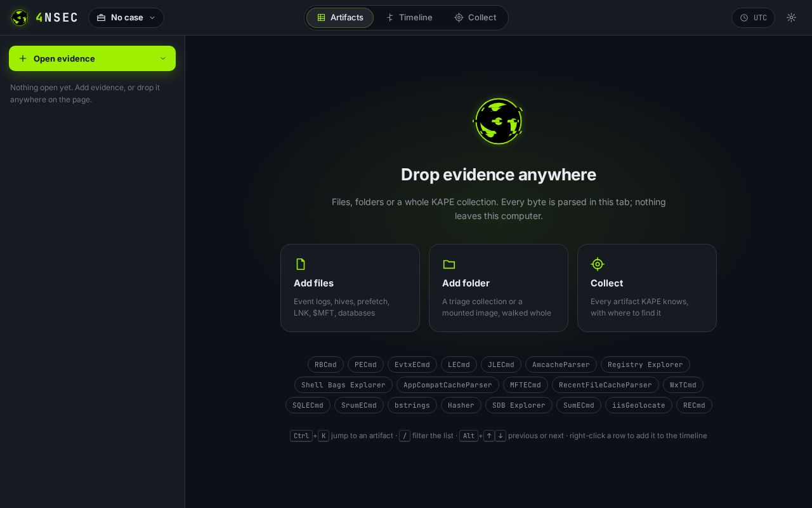Click the Artifacts grid icon
Image resolution: width=812 pixels, height=508 pixels.
click(321, 18)
